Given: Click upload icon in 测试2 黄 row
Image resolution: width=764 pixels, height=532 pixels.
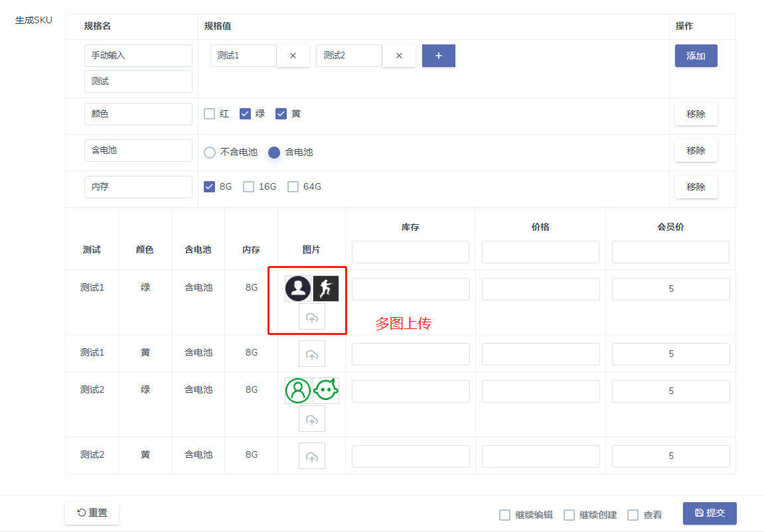Looking at the screenshot, I should 312,456.
